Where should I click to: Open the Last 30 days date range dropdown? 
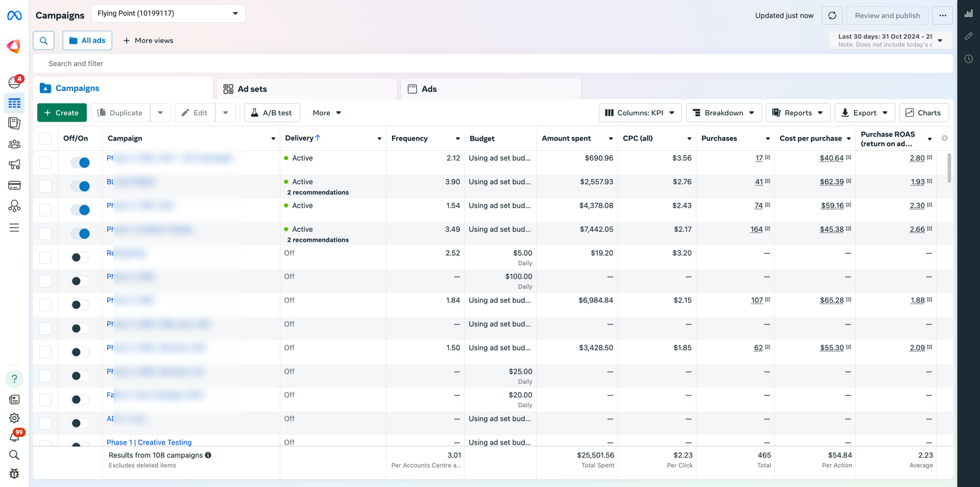[890, 40]
